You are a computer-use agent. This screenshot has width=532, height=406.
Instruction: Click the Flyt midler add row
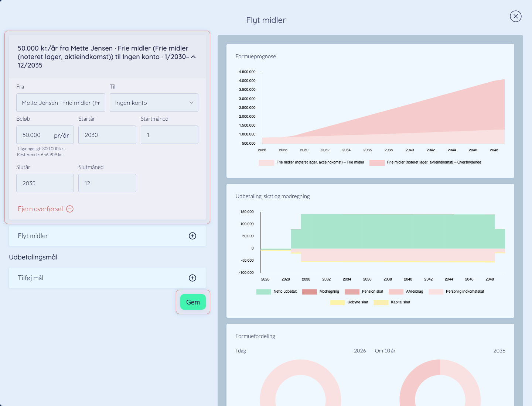(107, 236)
